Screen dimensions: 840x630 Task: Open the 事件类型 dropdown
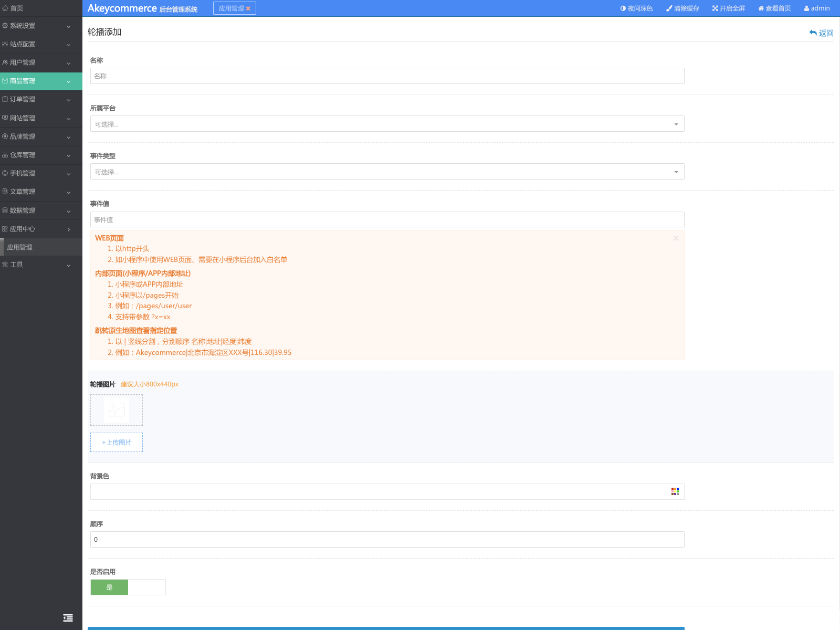click(x=387, y=172)
